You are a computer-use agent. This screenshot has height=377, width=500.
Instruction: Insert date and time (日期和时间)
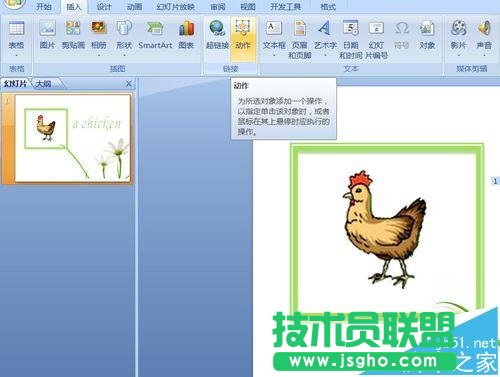pyautogui.click(x=351, y=39)
